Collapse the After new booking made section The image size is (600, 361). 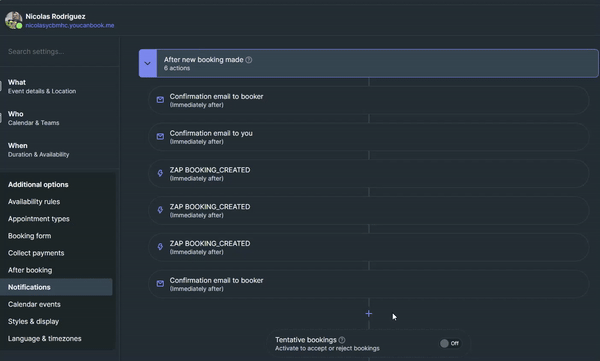pyautogui.click(x=148, y=63)
